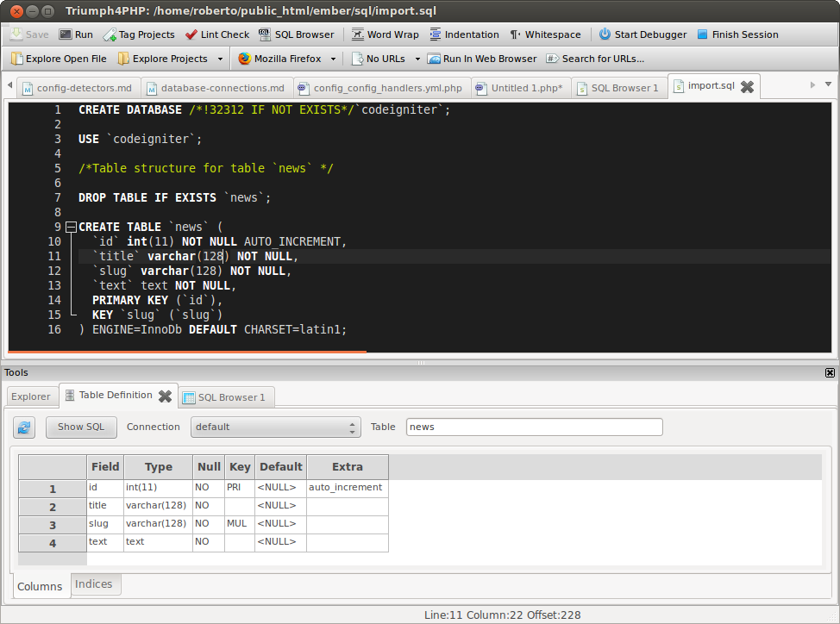840x624 pixels.
Task: Close the Tools panel
Action: tap(830, 373)
